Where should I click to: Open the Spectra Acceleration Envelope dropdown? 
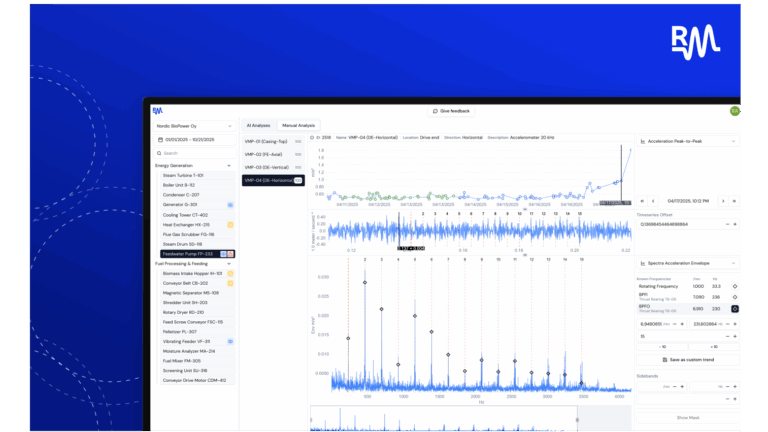click(688, 263)
